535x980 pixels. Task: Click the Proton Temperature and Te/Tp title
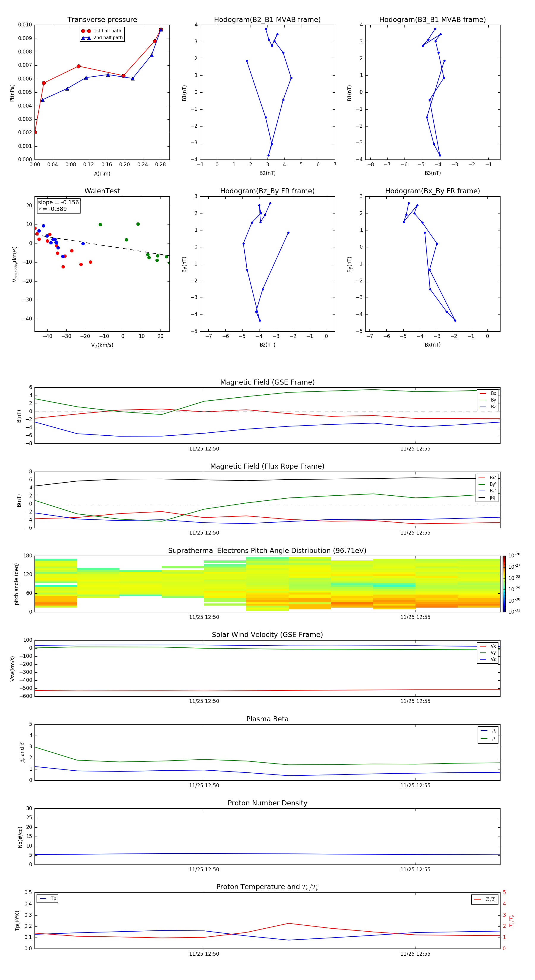[x=267, y=887]
